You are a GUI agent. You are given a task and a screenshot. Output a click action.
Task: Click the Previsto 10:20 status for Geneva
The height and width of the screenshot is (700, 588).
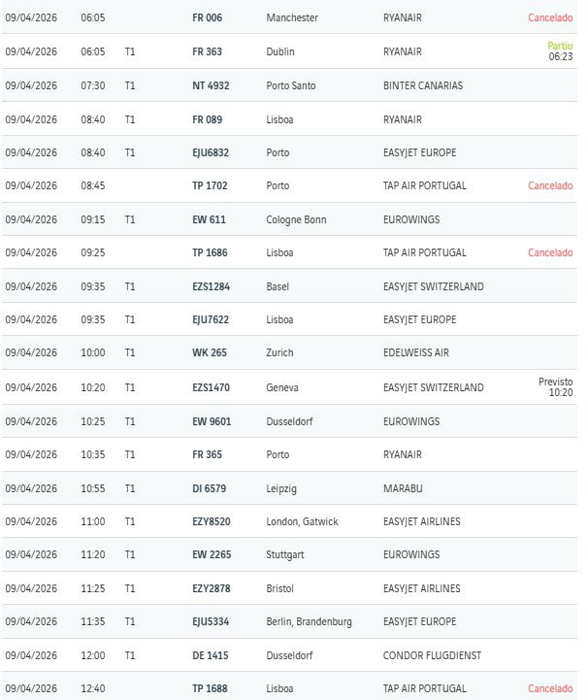point(556,387)
